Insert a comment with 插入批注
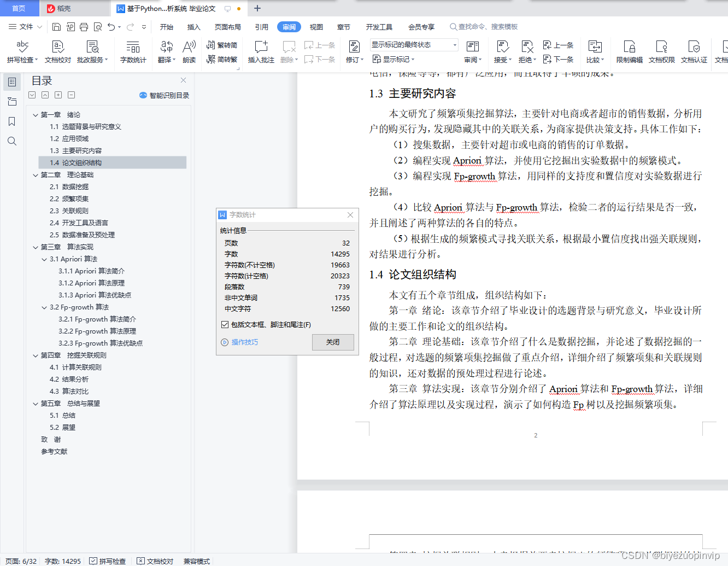728x566 pixels. pos(261,51)
